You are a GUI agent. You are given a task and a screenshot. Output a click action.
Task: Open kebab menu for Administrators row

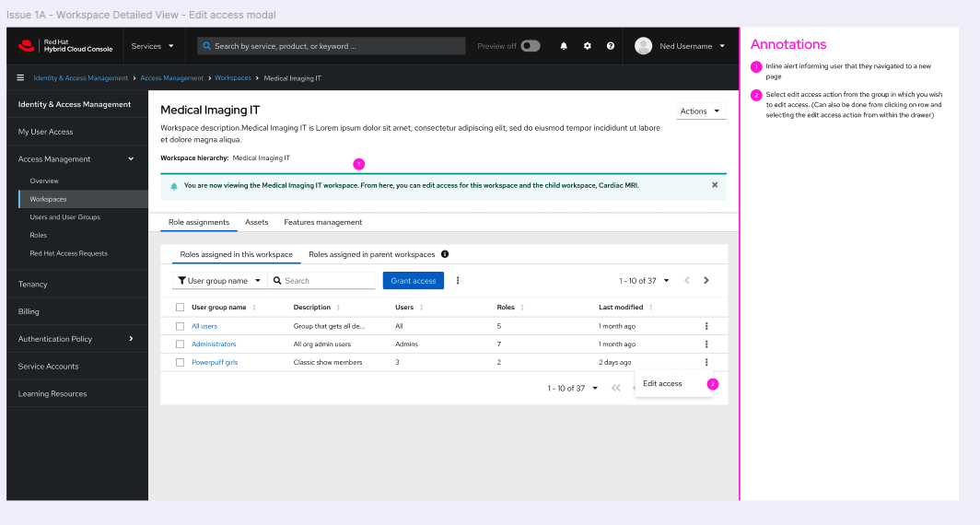pyautogui.click(x=706, y=344)
